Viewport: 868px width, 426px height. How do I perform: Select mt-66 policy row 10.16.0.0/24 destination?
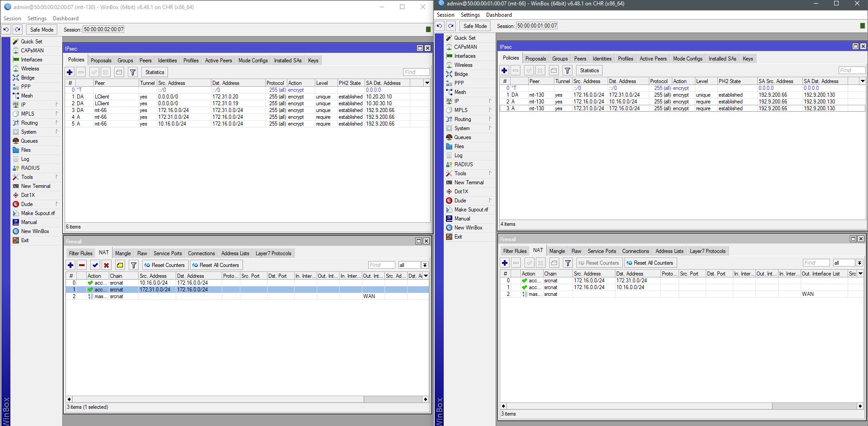tap(682, 102)
